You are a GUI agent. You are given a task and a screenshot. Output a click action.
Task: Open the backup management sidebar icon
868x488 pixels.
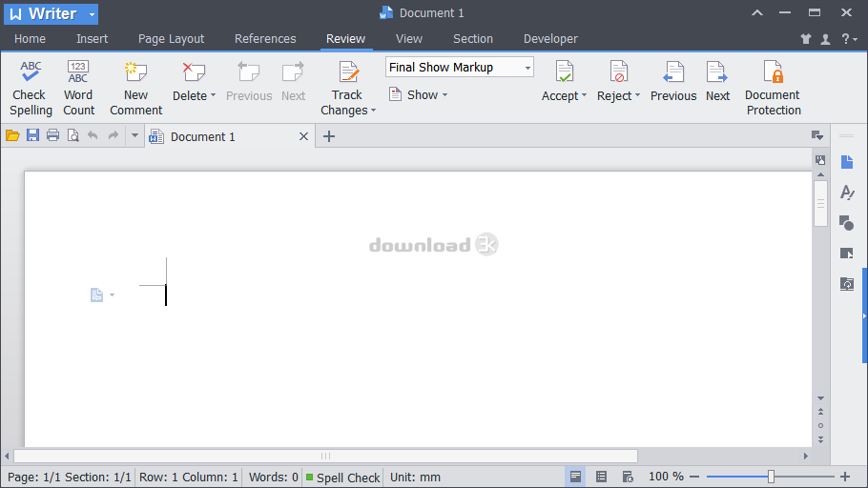847,284
